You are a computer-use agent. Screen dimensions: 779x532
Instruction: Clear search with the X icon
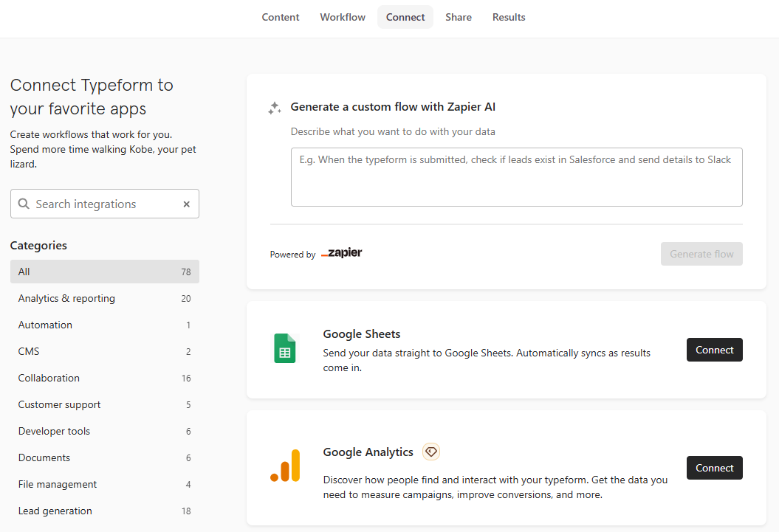click(186, 204)
